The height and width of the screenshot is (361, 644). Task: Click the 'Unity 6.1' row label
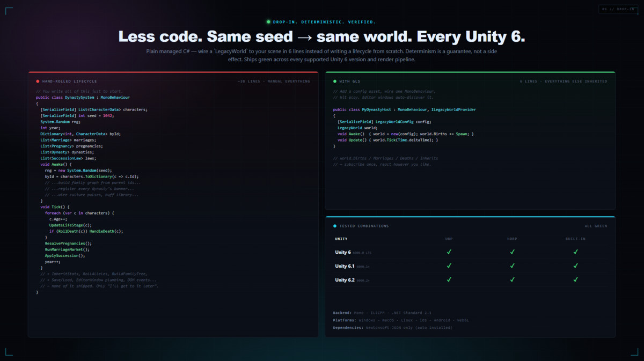(345, 266)
